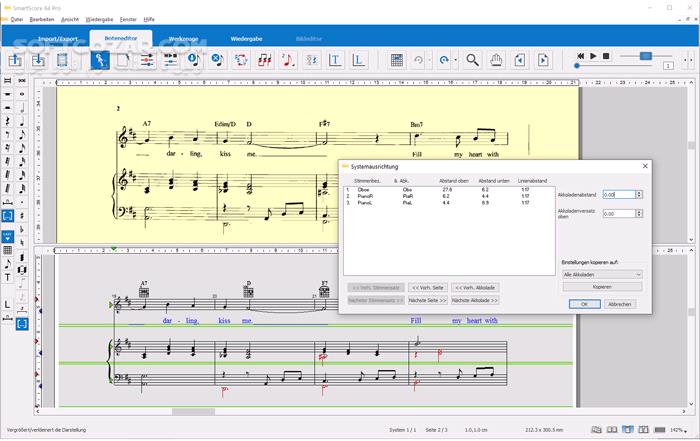The height and width of the screenshot is (441, 700).
Task: Go to next page icon in toolbar
Action: (x=543, y=60)
